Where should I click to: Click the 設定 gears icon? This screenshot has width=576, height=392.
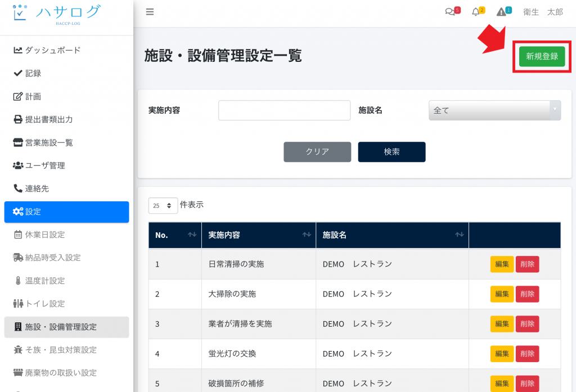pos(18,211)
